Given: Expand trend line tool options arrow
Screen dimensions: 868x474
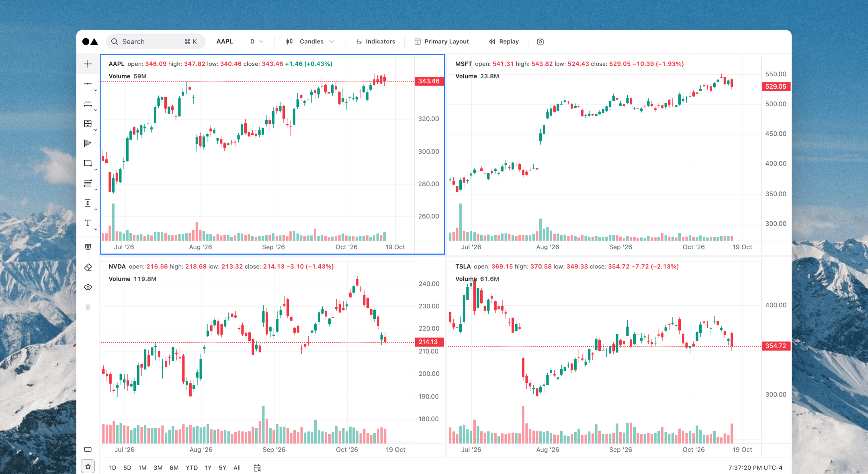Looking at the screenshot, I should [96, 90].
